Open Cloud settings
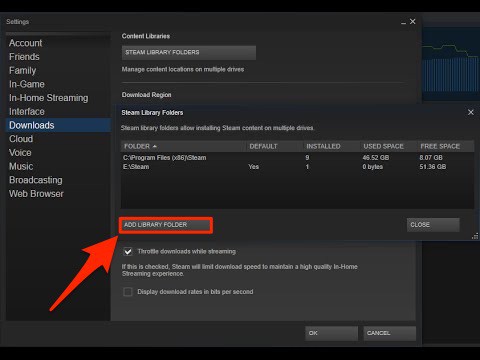Viewport: 480px width, 360px height. coord(21,139)
